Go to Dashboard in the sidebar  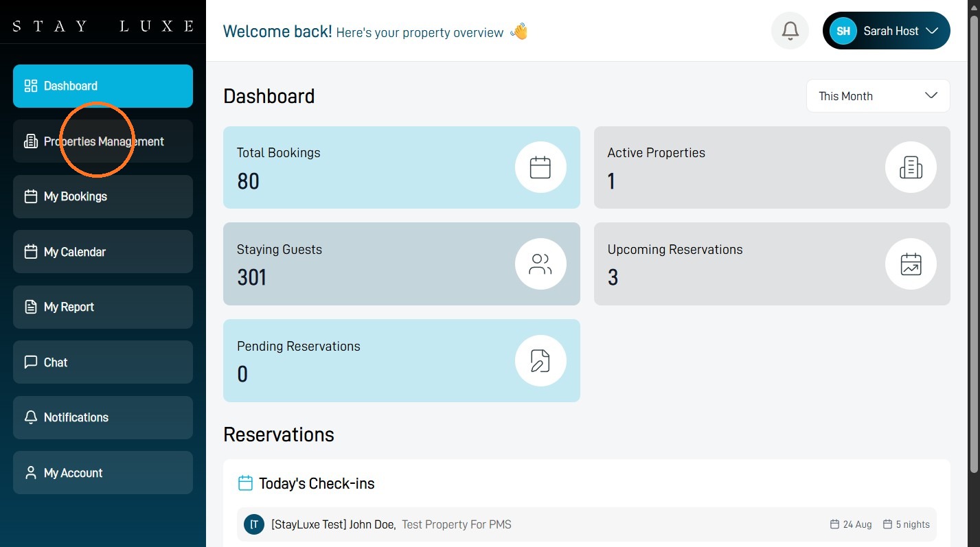[103, 86]
